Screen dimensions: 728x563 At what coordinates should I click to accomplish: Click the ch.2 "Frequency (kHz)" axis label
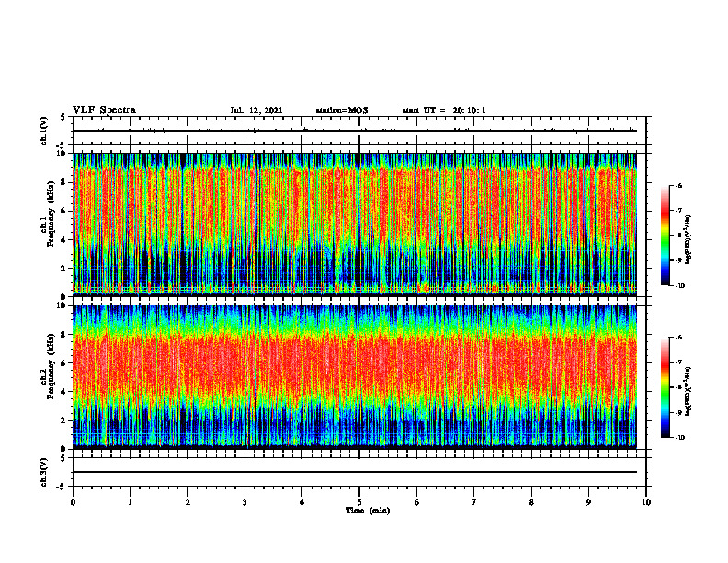click(51, 365)
